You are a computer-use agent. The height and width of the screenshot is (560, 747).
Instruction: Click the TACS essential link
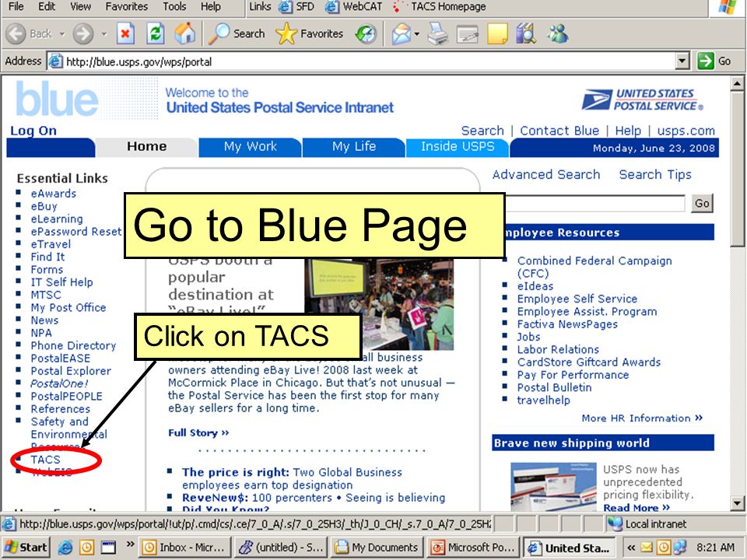click(x=46, y=460)
